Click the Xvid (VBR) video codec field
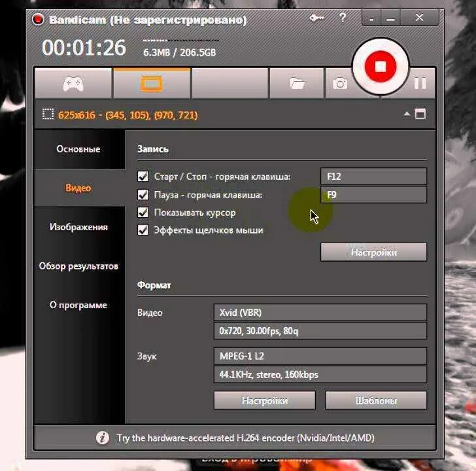Viewport: 476px width, 471px height. pyautogui.click(x=320, y=313)
